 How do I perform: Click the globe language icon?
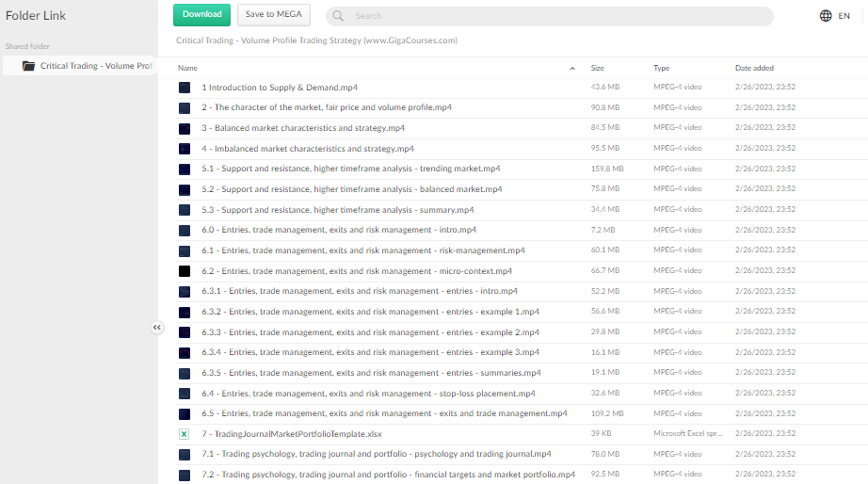point(826,16)
